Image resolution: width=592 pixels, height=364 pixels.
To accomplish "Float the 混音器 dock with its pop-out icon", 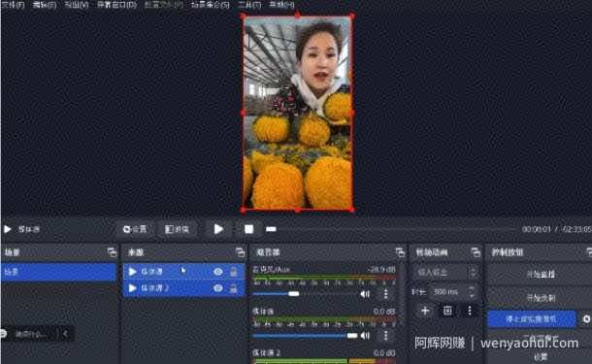I will (400, 252).
